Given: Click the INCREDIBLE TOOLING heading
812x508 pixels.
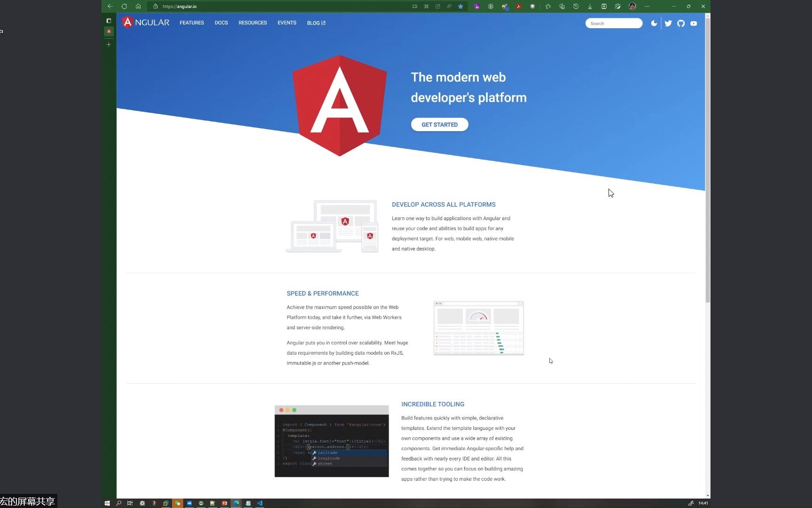Looking at the screenshot, I should point(433,404).
